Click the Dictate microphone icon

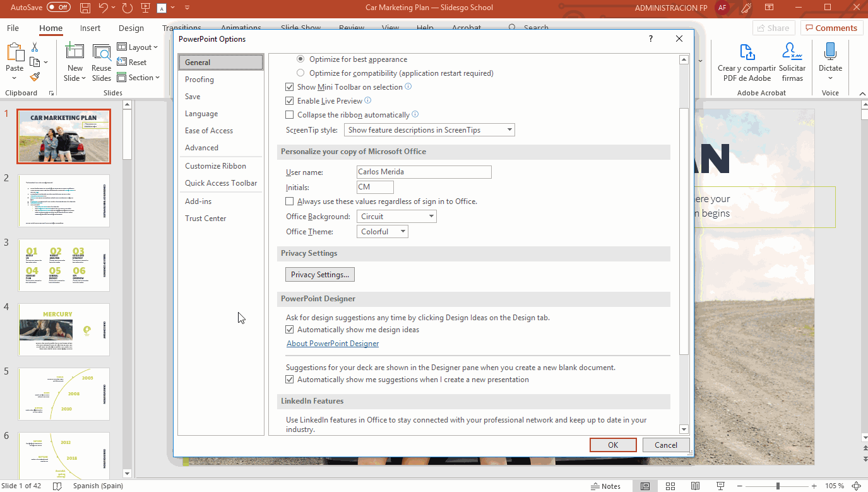coord(830,52)
